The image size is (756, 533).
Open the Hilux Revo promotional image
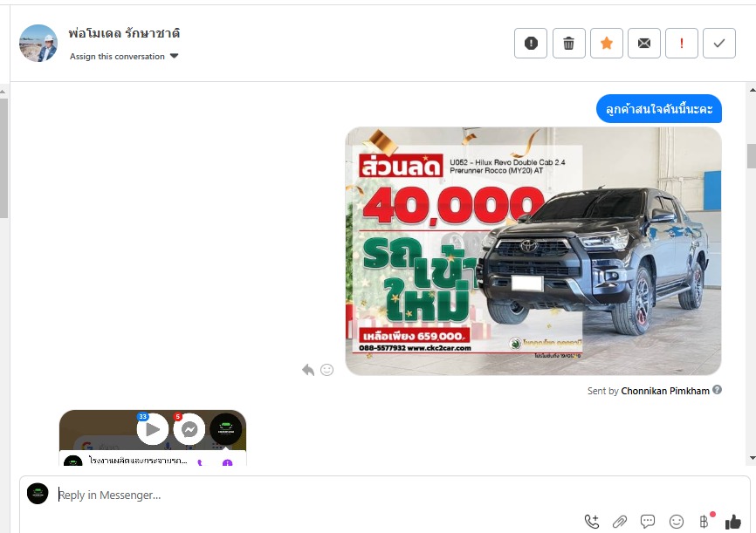pyautogui.click(x=533, y=251)
